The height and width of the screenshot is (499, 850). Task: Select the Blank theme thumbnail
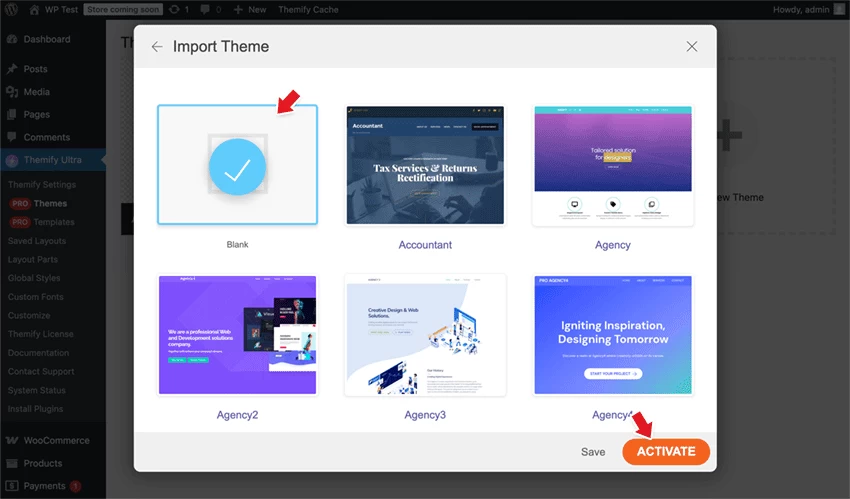tap(237, 165)
